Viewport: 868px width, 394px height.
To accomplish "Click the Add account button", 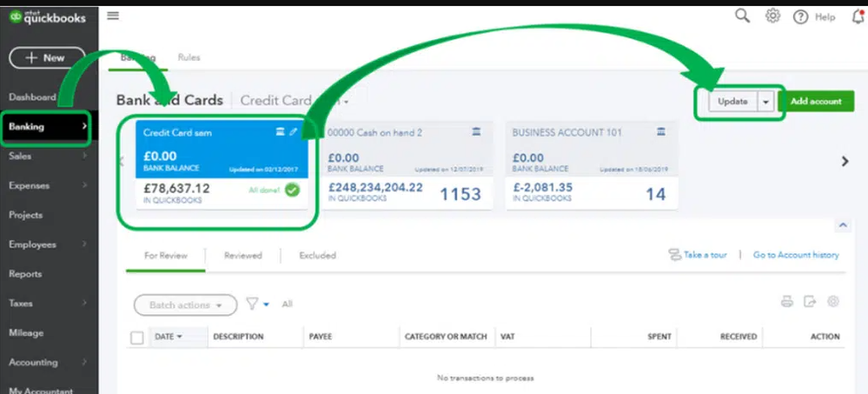I will tap(816, 102).
